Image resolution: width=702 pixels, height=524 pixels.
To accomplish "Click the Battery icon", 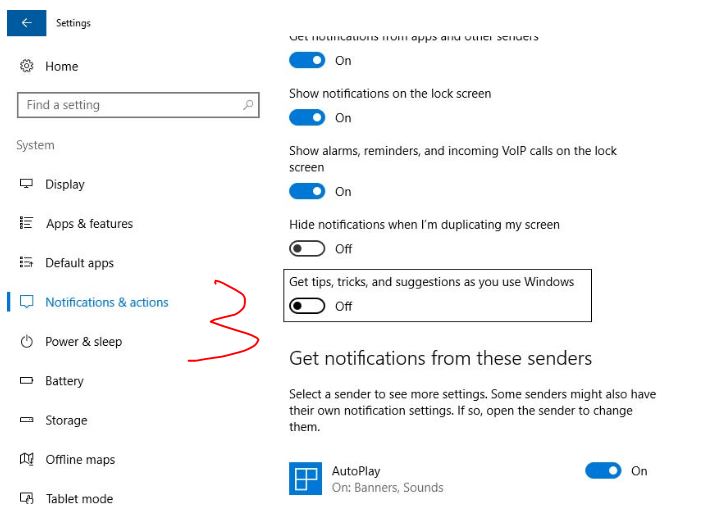I will click(26, 381).
